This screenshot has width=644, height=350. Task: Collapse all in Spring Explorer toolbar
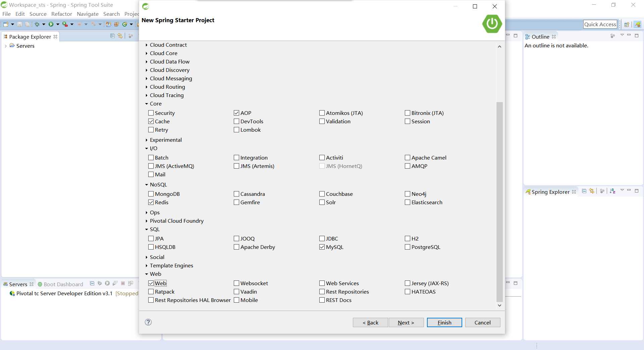[584, 191]
